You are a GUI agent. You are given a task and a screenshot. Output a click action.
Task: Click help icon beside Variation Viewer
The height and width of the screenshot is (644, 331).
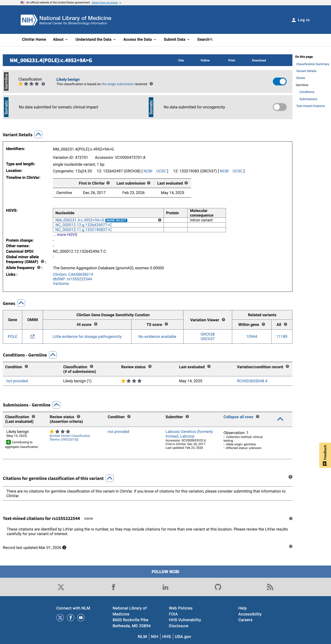(223, 320)
